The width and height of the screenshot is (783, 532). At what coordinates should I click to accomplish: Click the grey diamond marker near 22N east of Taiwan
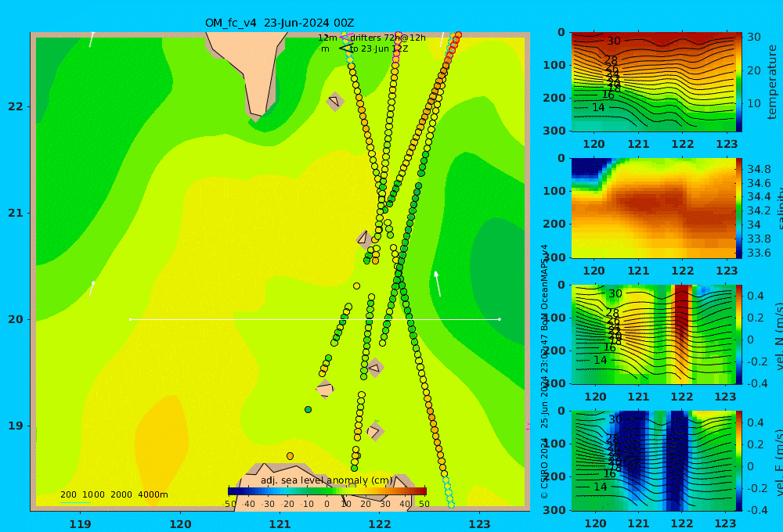tap(335, 101)
